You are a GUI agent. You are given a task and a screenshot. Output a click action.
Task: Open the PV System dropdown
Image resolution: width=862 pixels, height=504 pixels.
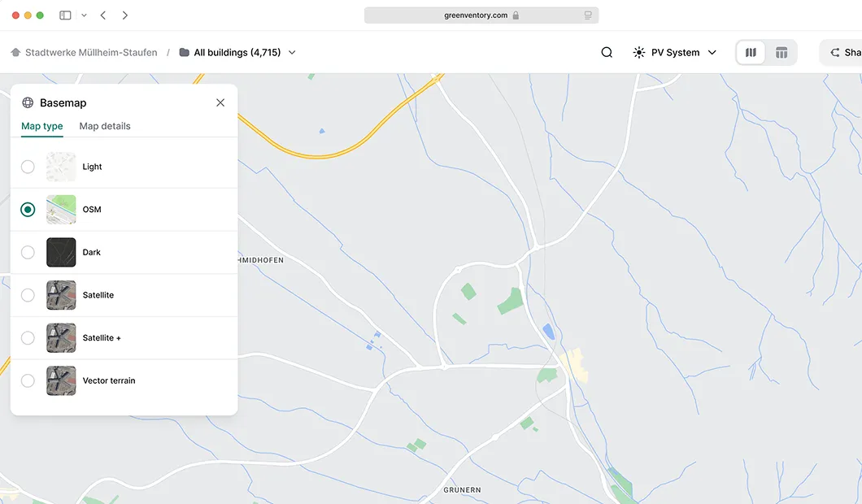(x=712, y=51)
